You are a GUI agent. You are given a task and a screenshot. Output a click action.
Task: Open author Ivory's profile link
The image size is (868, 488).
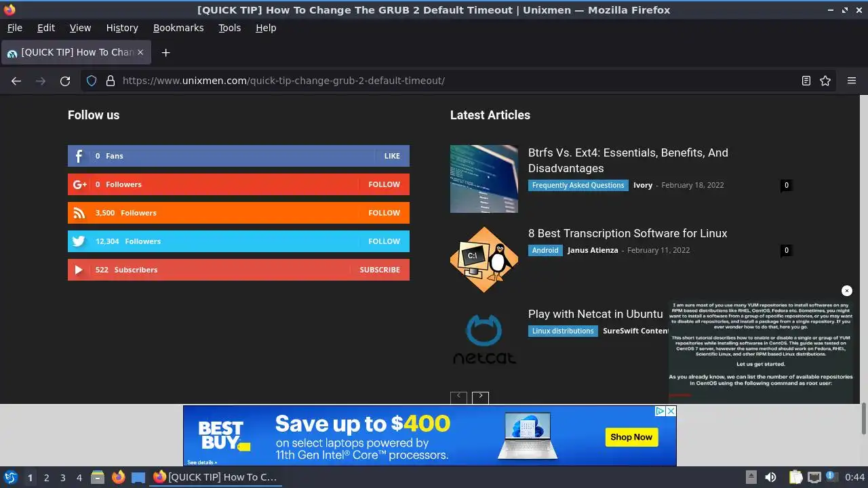point(643,185)
